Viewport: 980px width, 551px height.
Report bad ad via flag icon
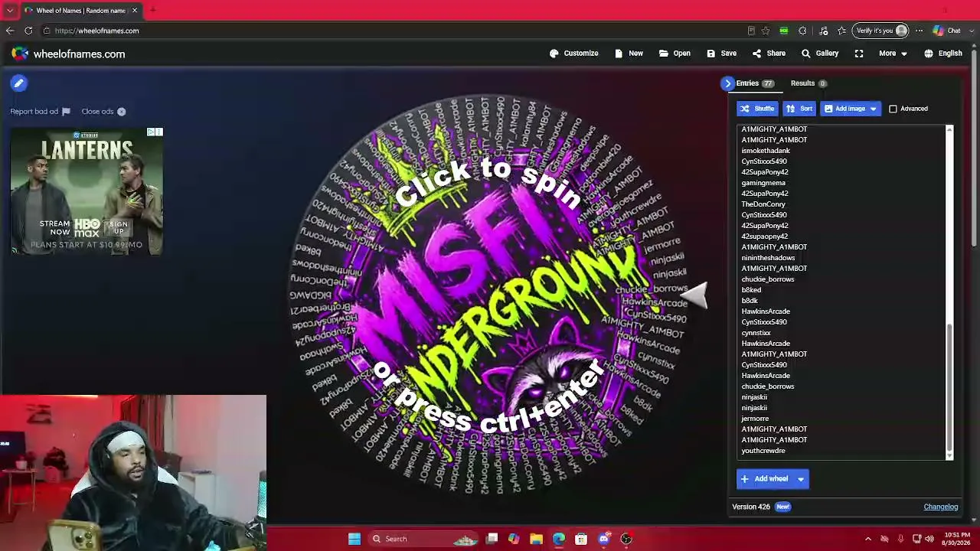click(x=66, y=112)
